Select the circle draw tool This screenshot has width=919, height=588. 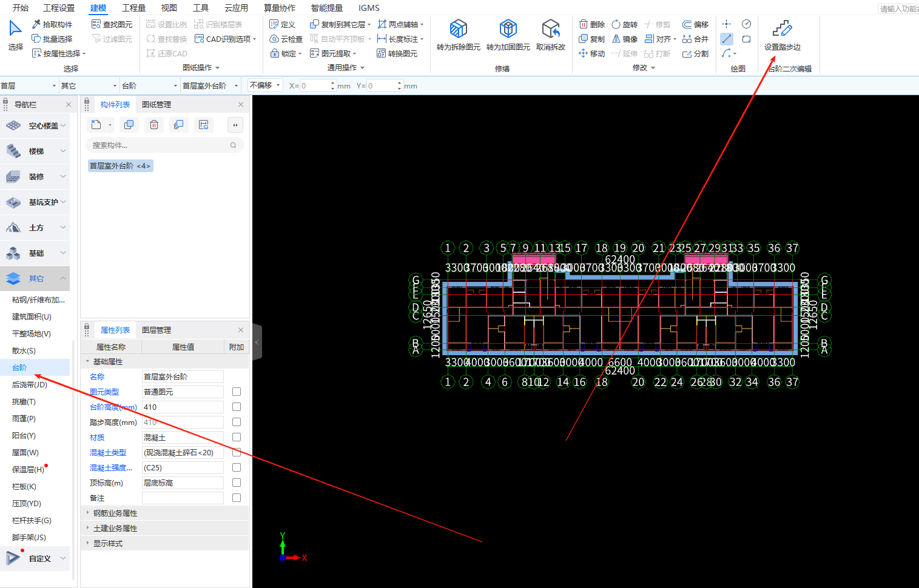746,24
